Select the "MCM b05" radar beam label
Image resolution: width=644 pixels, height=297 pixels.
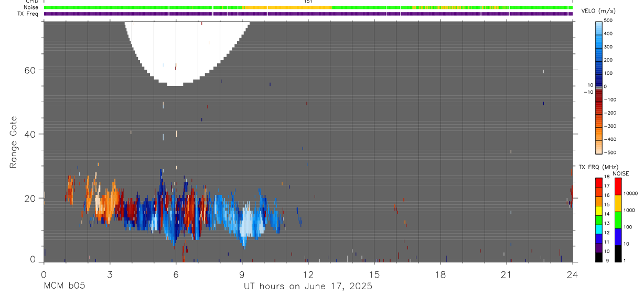64,286
